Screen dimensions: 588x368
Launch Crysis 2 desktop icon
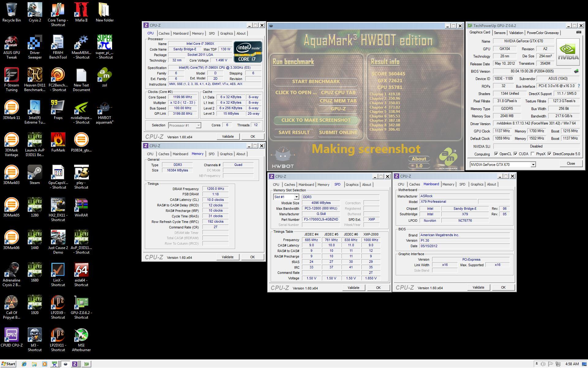[x=35, y=12]
